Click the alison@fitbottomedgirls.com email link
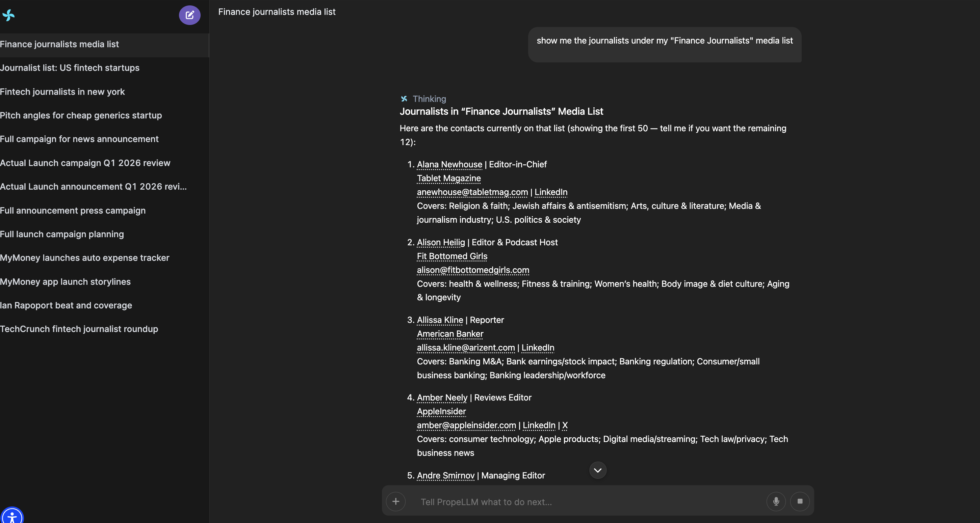980x523 pixels. click(x=473, y=270)
